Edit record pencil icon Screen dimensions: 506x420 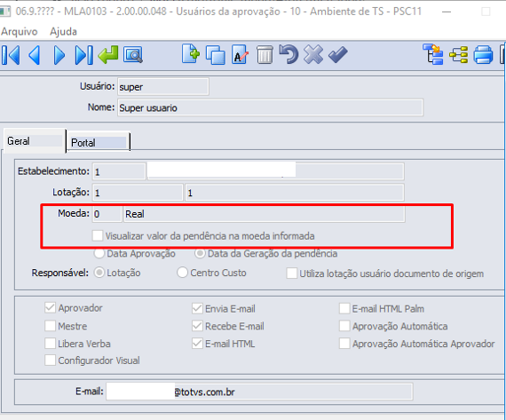point(240,54)
